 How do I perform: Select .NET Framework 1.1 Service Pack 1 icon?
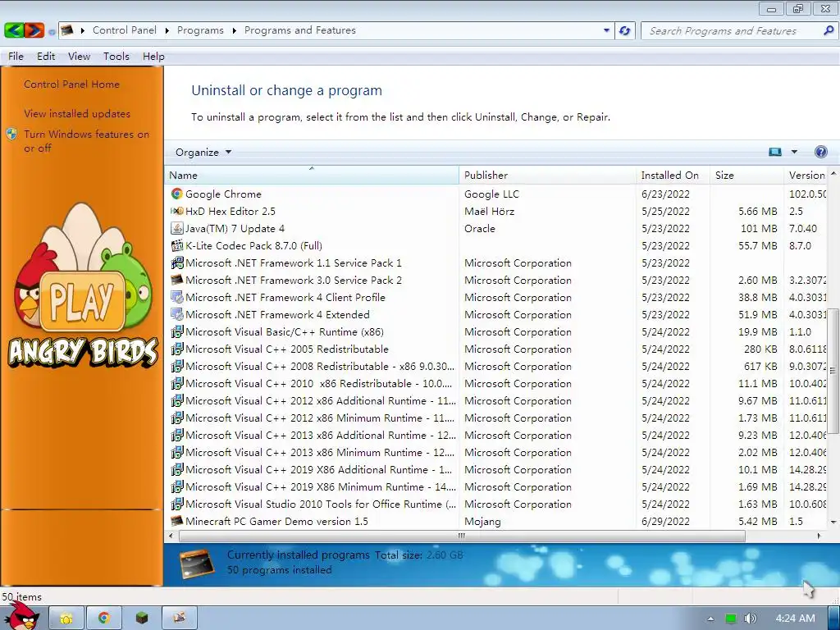[177, 262]
